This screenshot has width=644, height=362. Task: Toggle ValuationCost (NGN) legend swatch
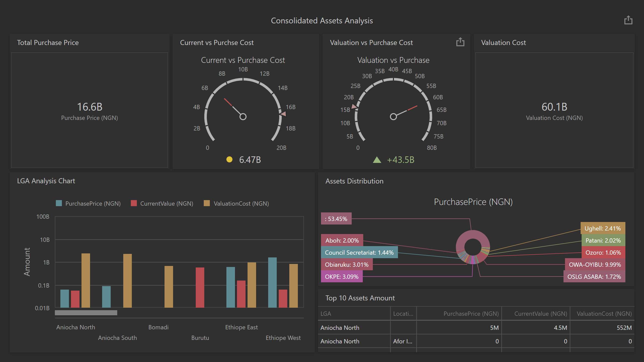click(x=207, y=203)
